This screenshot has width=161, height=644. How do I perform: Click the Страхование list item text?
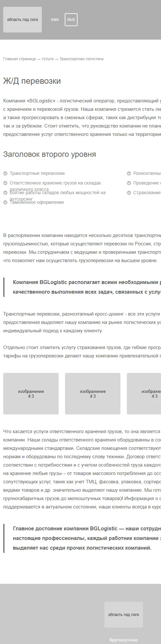tap(147, 193)
